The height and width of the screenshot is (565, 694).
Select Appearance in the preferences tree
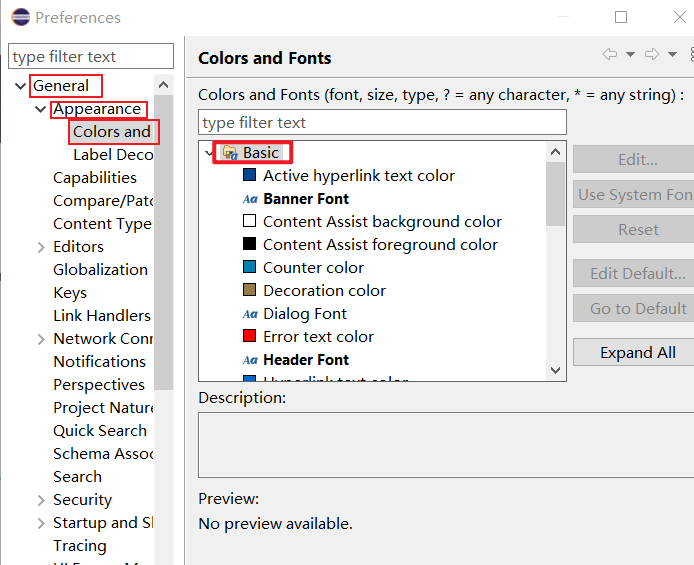[97, 108]
